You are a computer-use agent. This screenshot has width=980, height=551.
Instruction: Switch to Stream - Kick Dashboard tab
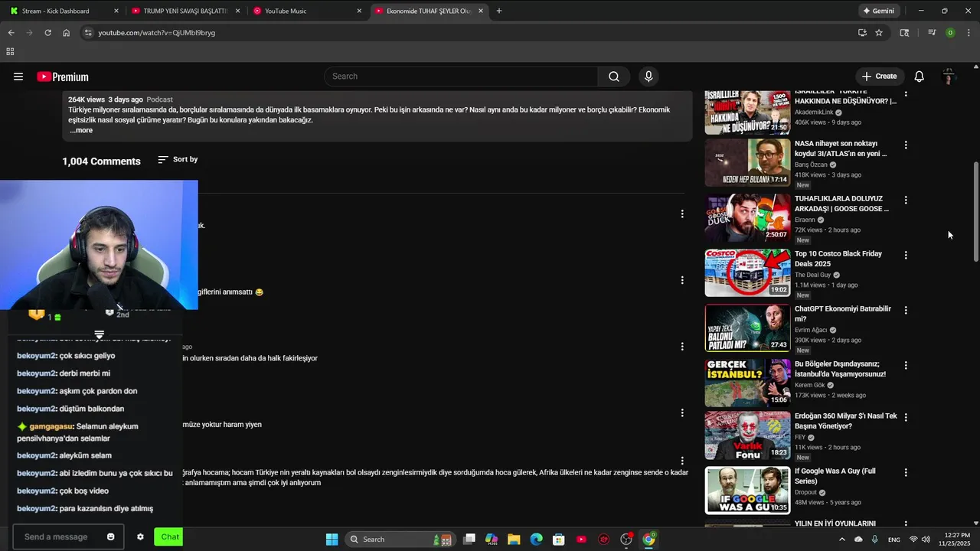pyautogui.click(x=64, y=11)
